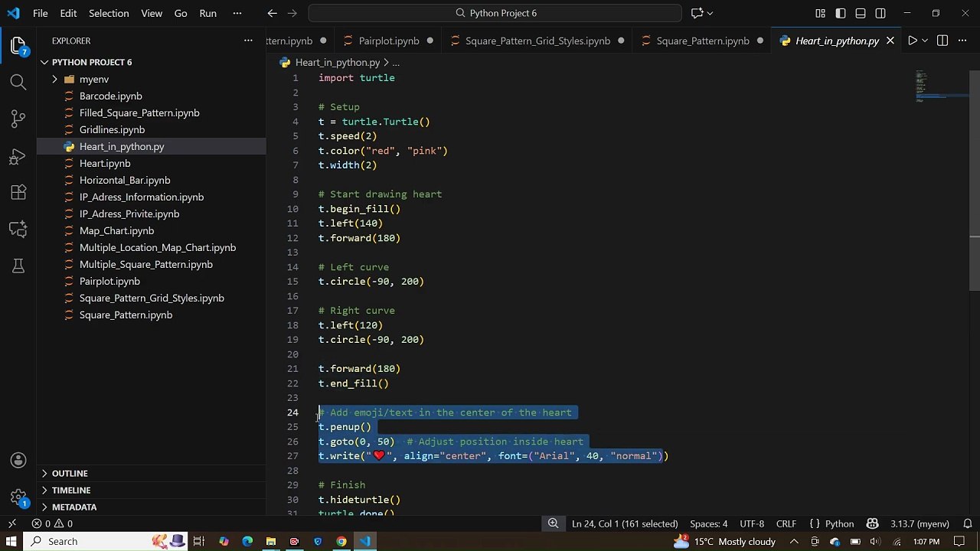Screen dimensions: 980x551
Task: Click the Spaces: 4 indentation setting
Action: tap(709, 523)
